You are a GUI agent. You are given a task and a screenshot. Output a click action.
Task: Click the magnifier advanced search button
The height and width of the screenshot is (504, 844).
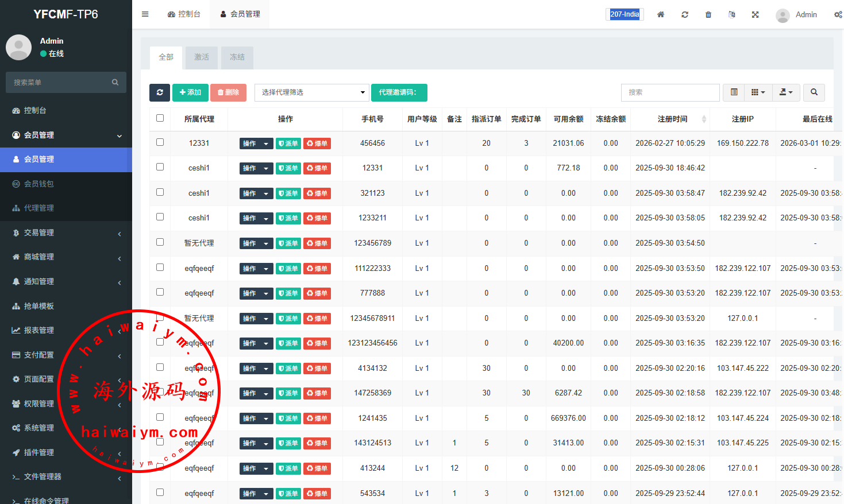pos(814,92)
